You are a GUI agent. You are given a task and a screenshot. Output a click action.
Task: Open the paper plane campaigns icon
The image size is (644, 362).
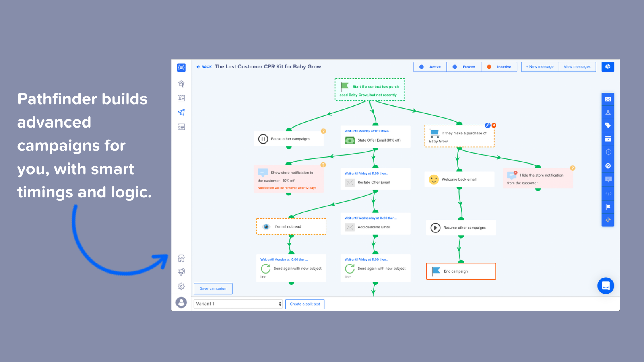click(181, 113)
